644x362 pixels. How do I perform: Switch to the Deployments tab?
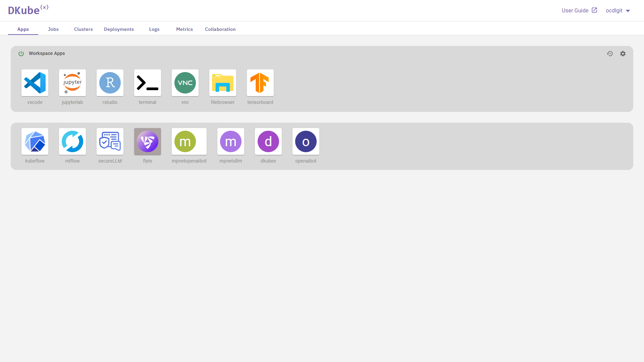click(x=119, y=29)
